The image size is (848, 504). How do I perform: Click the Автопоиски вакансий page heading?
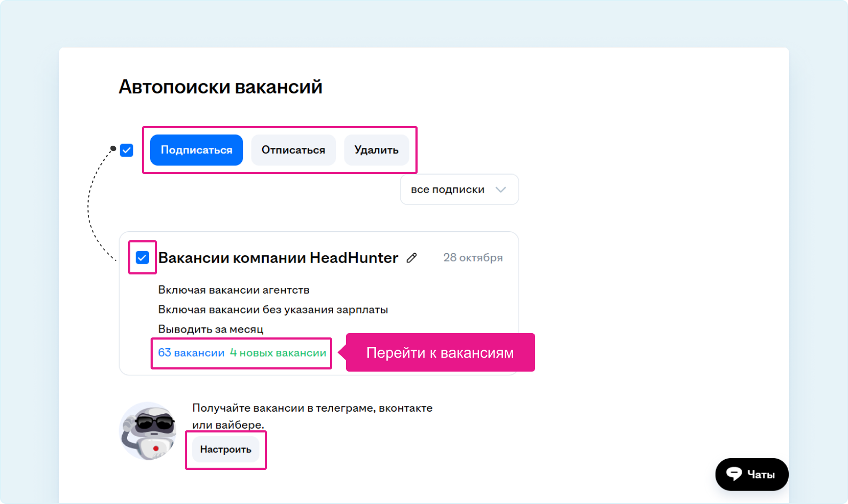tap(220, 87)
